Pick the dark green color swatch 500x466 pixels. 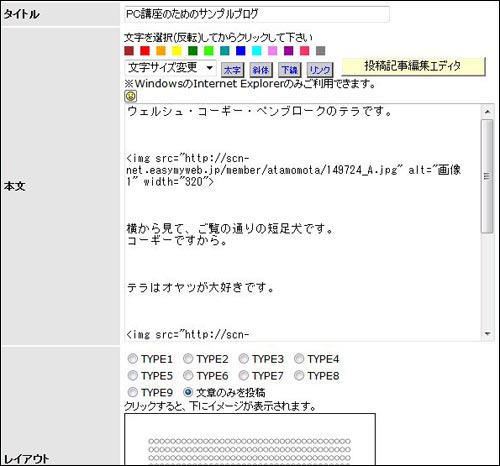193,51
